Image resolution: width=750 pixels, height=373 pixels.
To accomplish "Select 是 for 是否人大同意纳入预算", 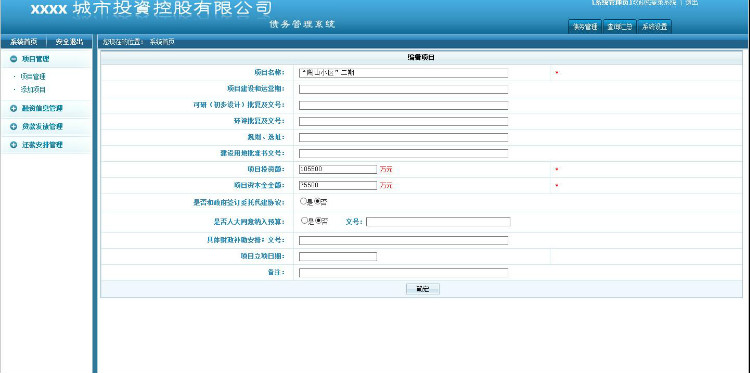I will click(x=303, y=221).
